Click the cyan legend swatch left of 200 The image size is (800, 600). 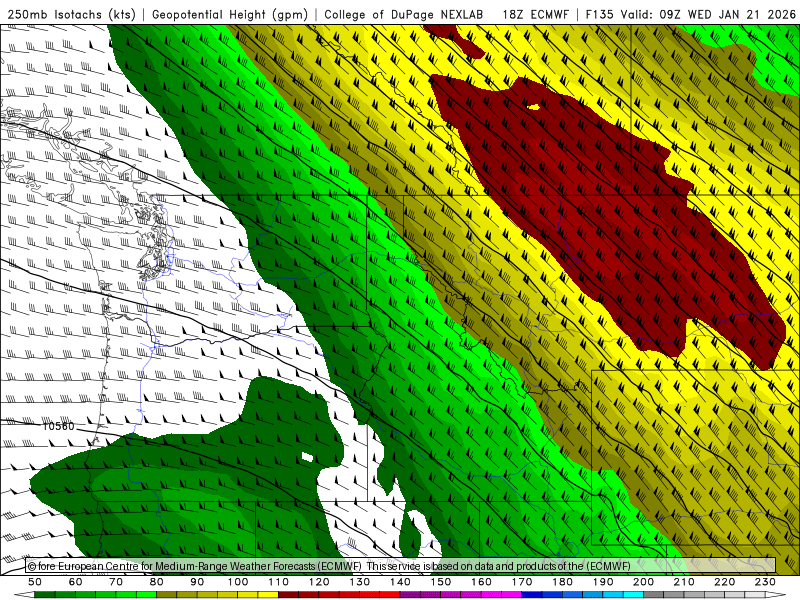coord(633,595)
